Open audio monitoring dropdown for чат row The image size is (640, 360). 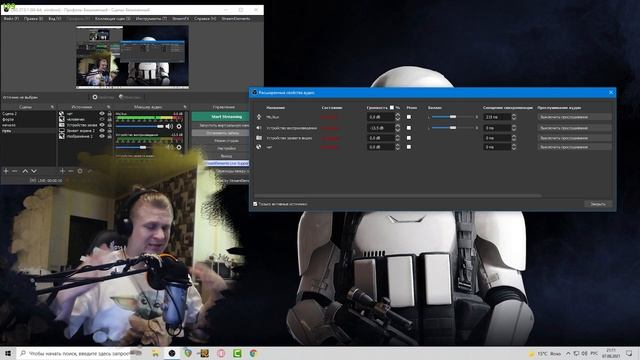[x=574, y=147]
